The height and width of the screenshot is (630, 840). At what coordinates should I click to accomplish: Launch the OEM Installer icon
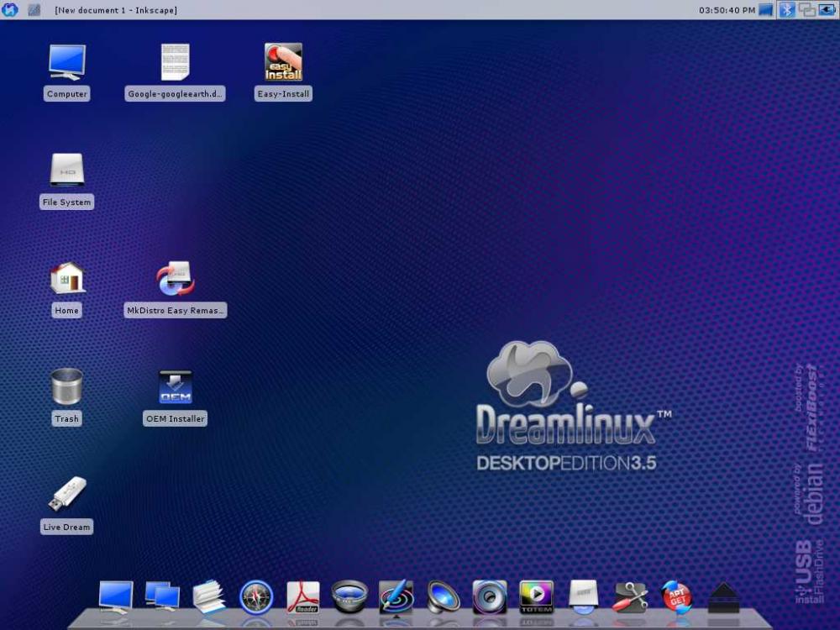[x=176, y=386]
